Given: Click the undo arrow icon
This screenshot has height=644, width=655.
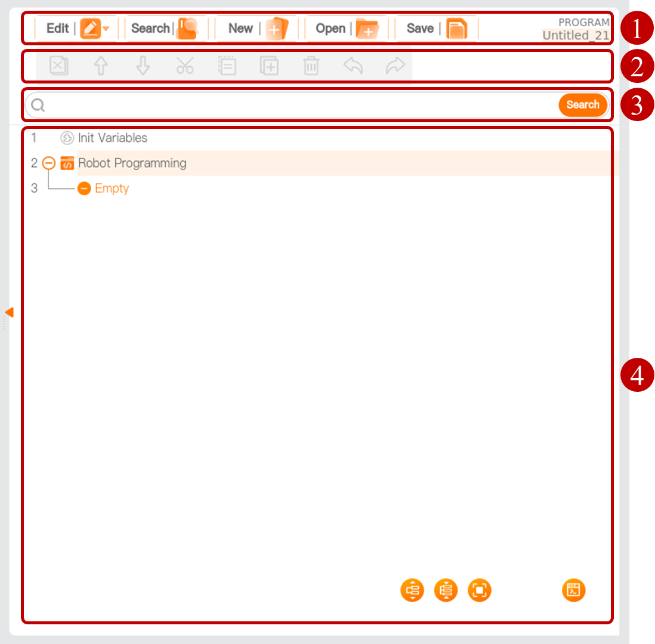Looking at the screenshot, I should pyautogui.click(x=353, y=66).
